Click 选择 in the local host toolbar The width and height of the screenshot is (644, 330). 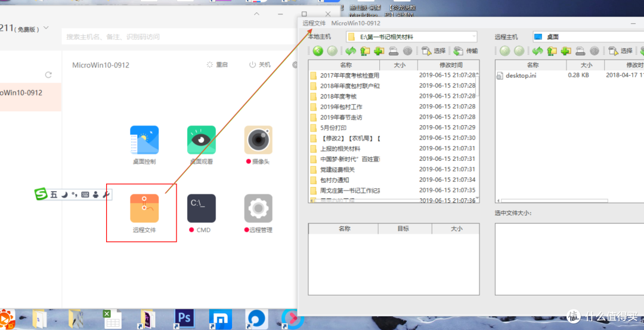pyautogui.click(x=434, y=51)
